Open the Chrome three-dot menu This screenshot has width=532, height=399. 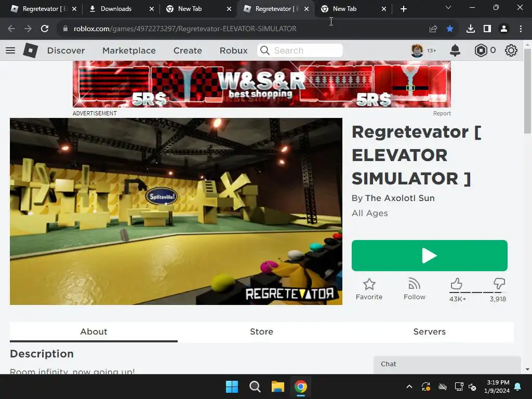tap(521, 29)
